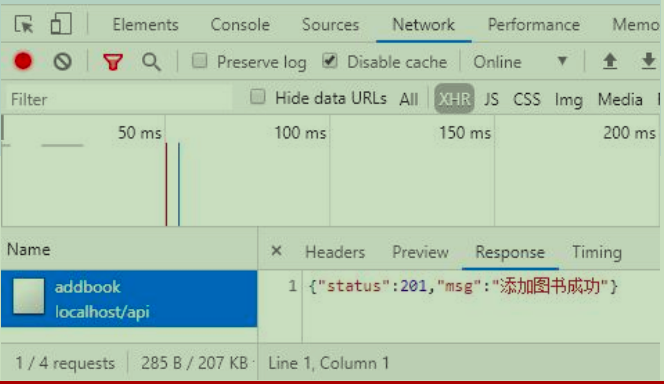Click '1 / 4 requests' status text
The width and height of the screenshot is (664, 384).
[x=65, y=363]
